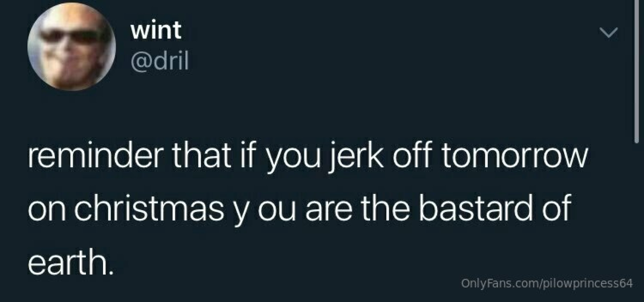This screenshot has width=644, height=302.
Task: Click the word "that" in first line
Action: click(201, 156)
